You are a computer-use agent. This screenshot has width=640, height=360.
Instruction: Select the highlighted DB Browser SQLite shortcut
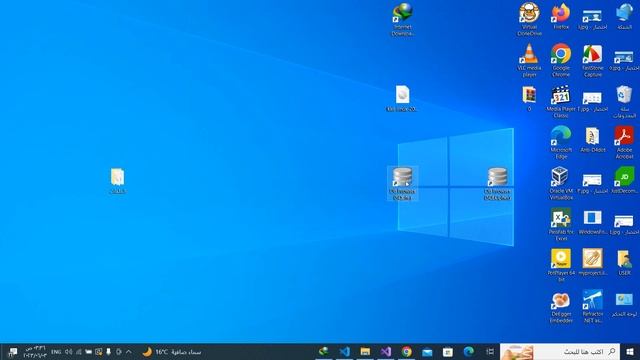(402, 183)
